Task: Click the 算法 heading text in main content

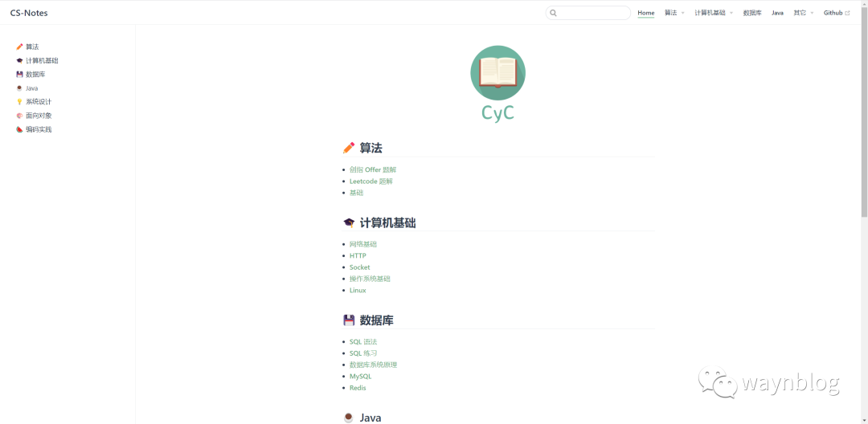Action: [x=371, y=148]
